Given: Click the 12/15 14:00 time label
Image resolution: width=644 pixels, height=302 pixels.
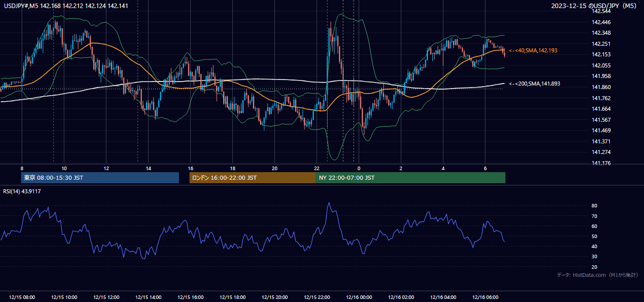Looking at the screenshot, I should (x=148, y=297).
